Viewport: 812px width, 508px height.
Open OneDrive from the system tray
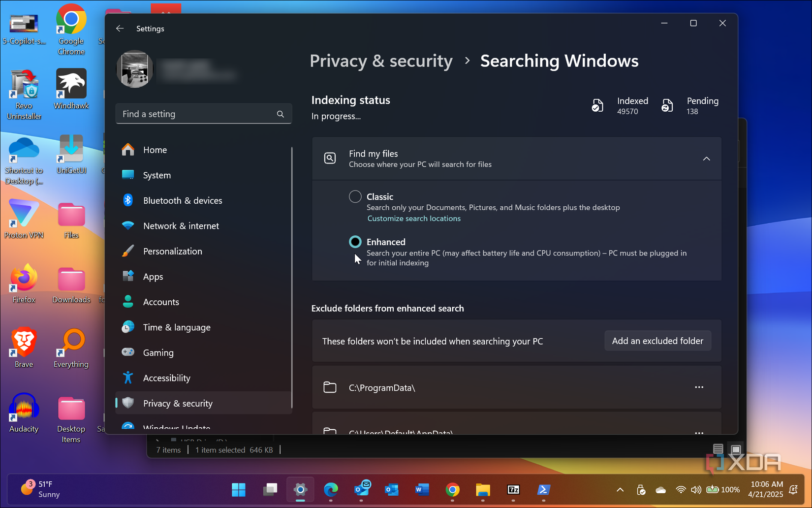pos(660,490)
